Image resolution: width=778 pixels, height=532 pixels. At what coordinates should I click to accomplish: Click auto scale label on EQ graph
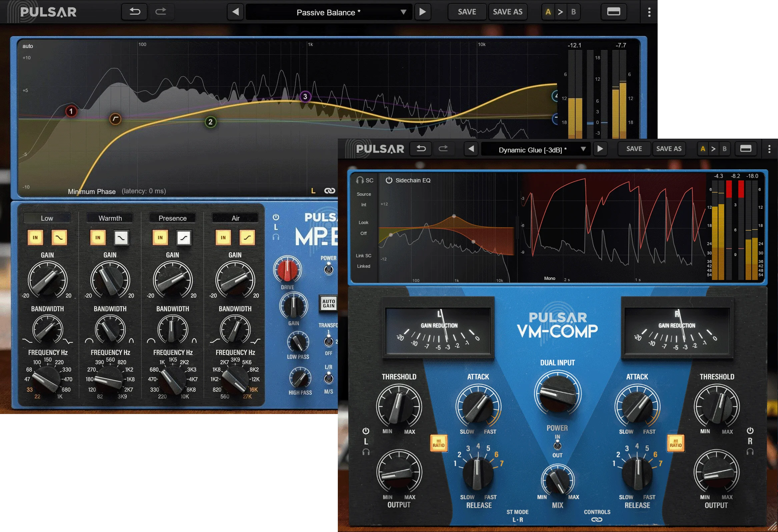(28, 46)
